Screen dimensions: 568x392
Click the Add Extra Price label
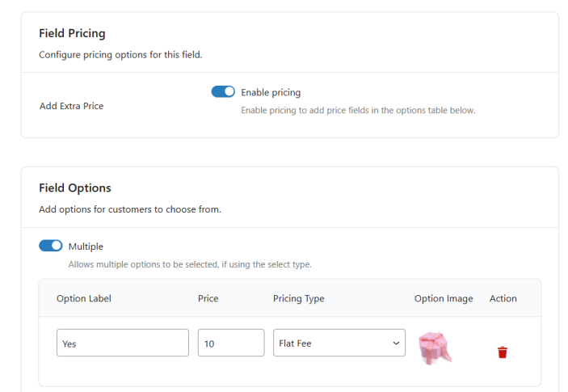coord(71,106)
